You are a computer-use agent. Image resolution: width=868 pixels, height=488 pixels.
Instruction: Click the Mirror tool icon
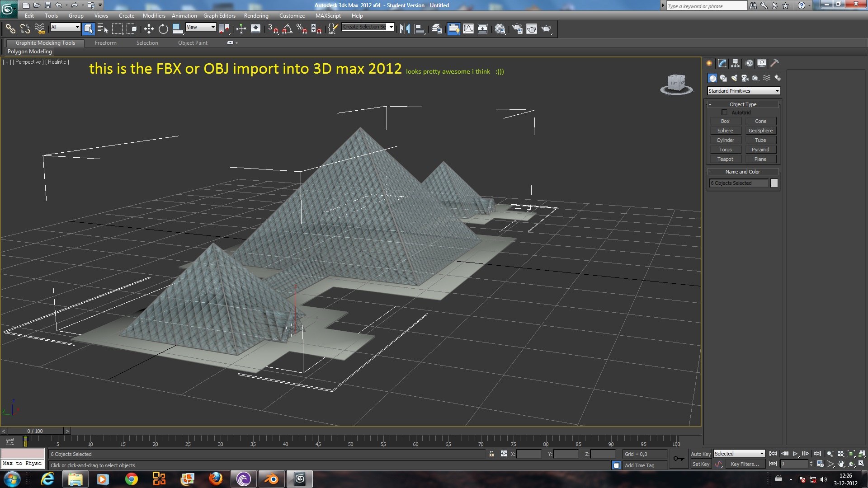click(x=405, y=29)
